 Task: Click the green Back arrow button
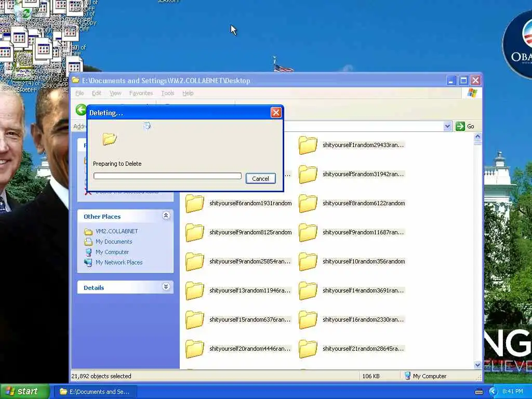coord(81,110)
